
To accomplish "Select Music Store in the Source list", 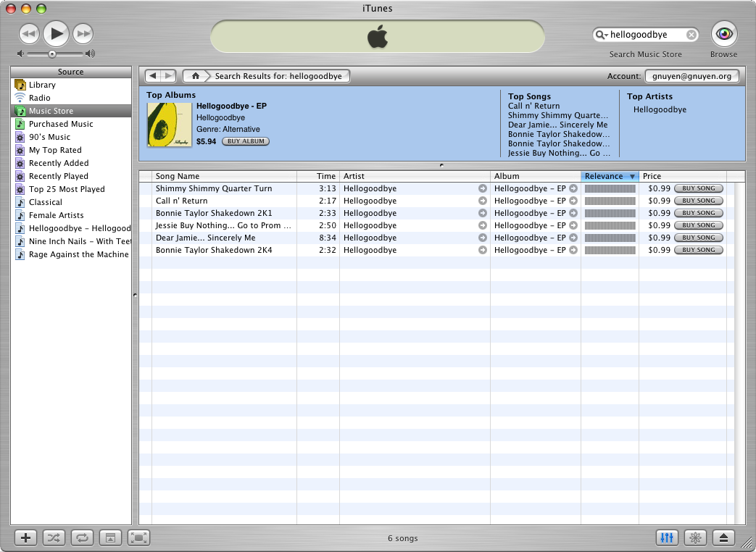I will (x=71, y=111).
